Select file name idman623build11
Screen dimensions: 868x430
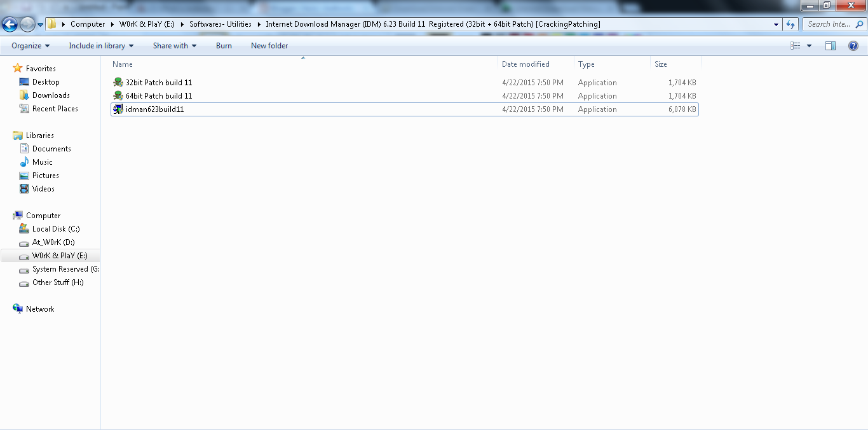[155, 109]
